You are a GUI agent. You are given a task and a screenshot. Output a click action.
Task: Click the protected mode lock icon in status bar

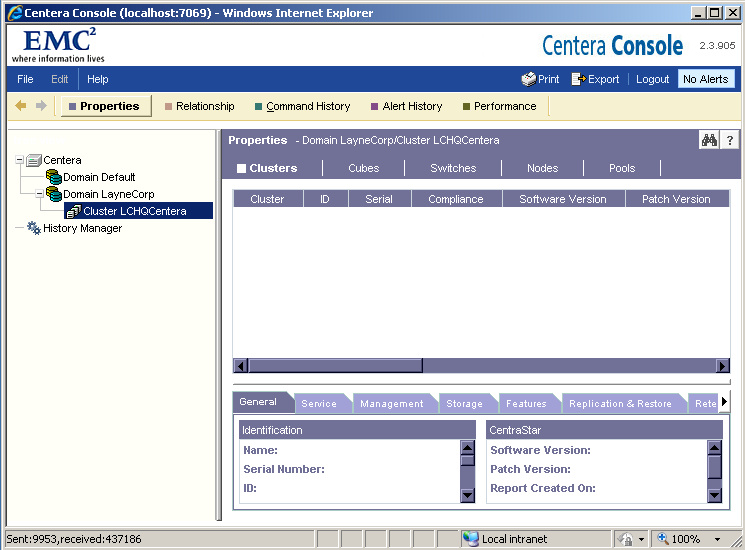[x=625, y=539]
